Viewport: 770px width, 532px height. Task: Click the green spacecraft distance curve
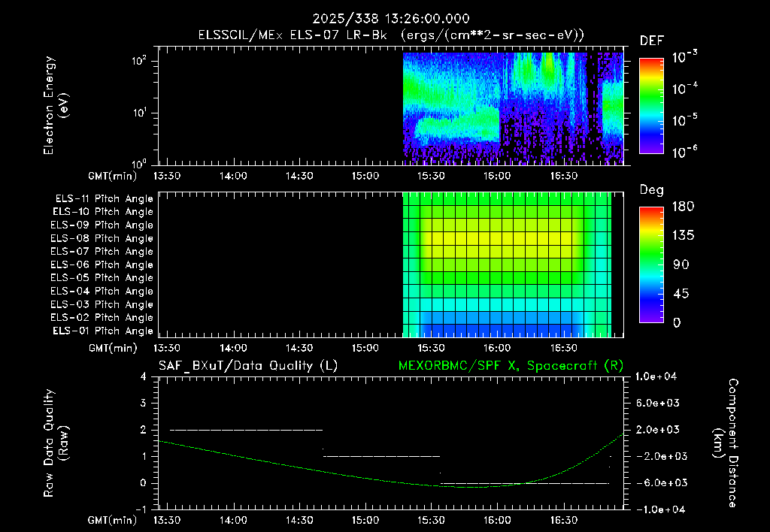point(391,481)
